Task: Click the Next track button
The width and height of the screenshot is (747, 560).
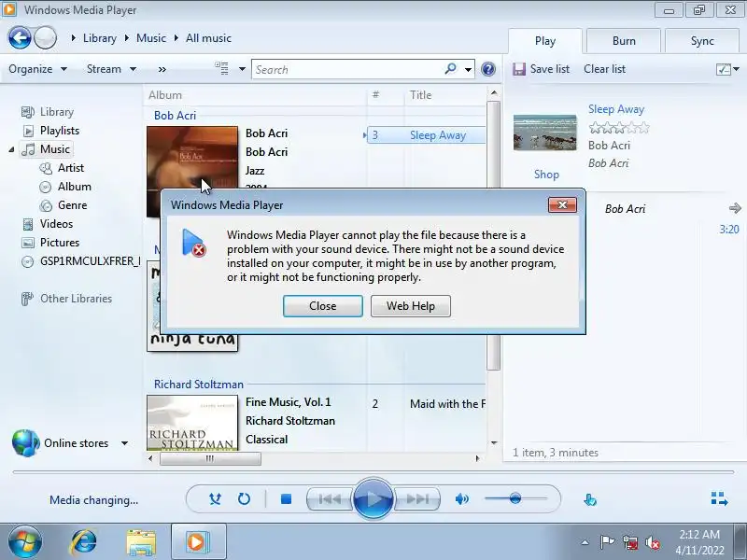Action: pyautogui.click(x=416, y=499)
